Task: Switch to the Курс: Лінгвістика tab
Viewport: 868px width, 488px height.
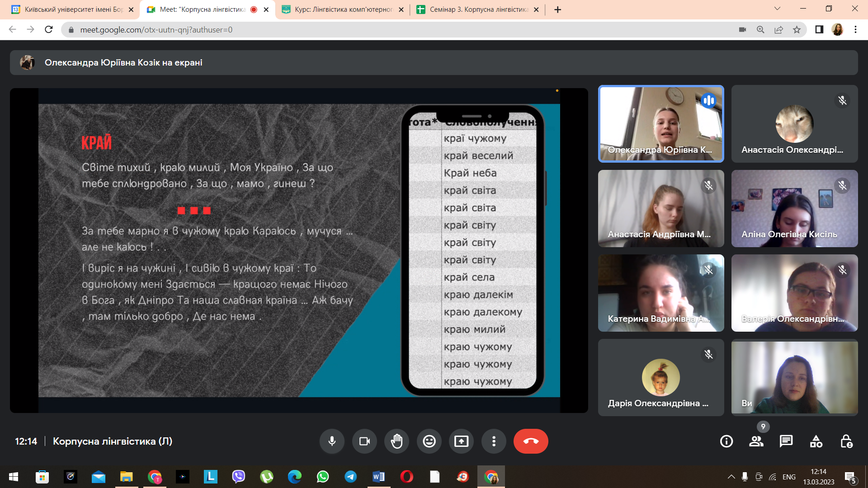Action: [343, 9]
